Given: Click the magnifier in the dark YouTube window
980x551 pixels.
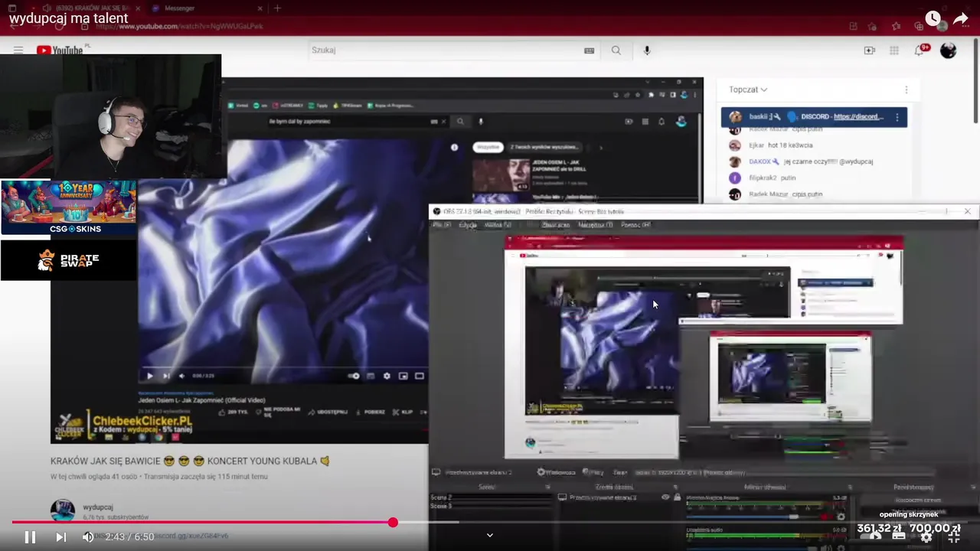Looking at the screenshot, I should [460, 121].
